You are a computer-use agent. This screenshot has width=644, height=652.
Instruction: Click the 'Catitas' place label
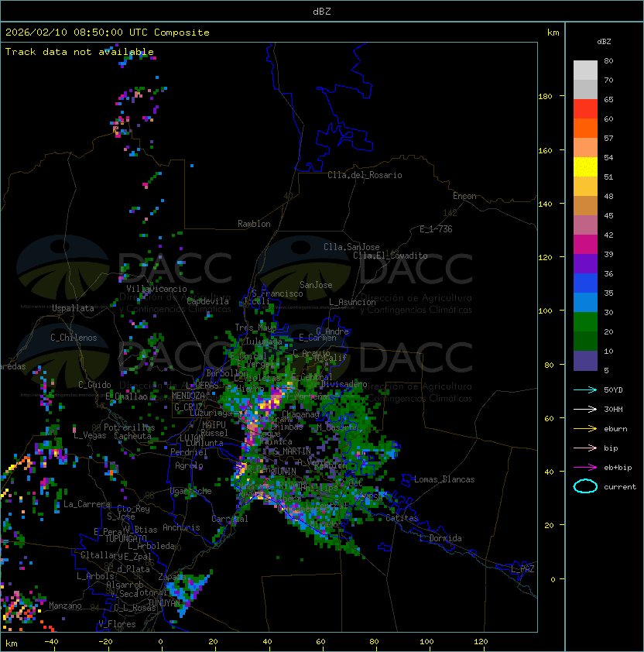402,518
